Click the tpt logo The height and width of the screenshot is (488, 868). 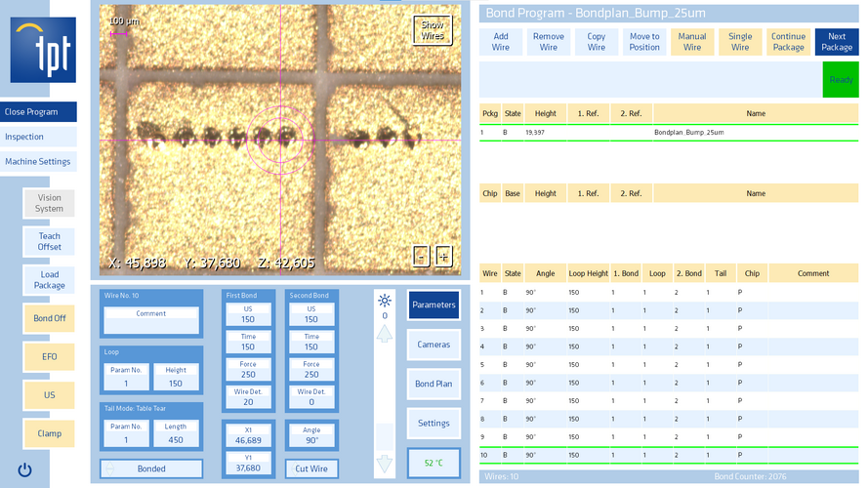click(43, 50)
